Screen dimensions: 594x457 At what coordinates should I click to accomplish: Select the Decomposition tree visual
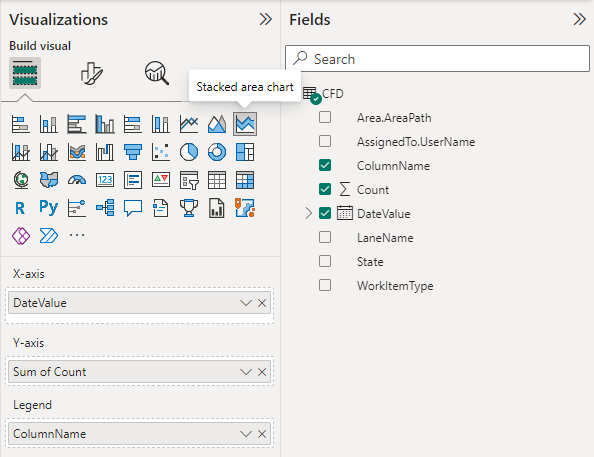coord(105,208)
